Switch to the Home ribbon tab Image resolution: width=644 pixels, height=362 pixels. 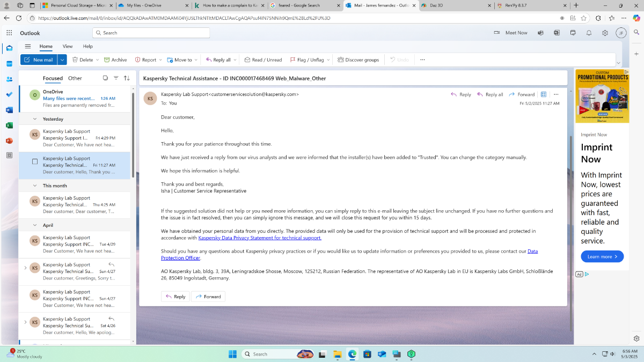point(46,46)
